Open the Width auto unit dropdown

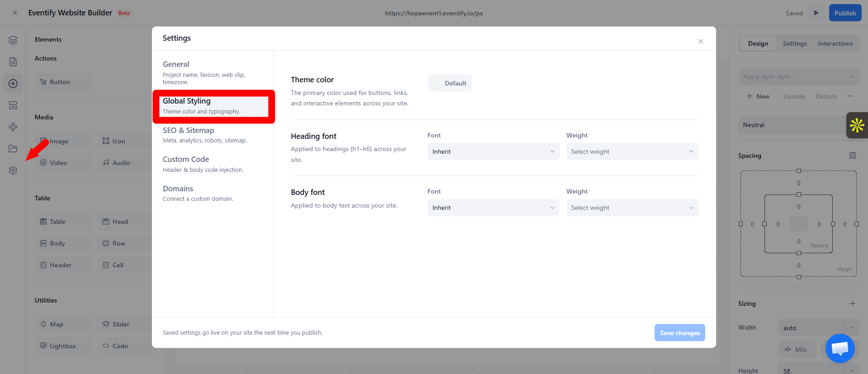(852, 328)
